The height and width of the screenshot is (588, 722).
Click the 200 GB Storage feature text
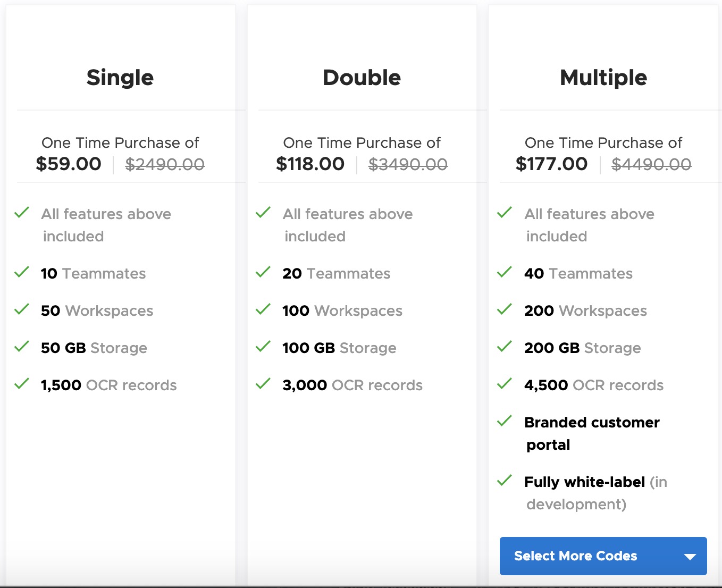click(x=582, y=348)
